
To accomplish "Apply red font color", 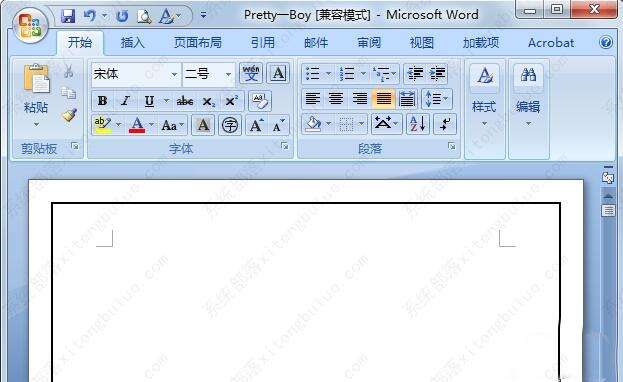I will click(x=137, y=125).
